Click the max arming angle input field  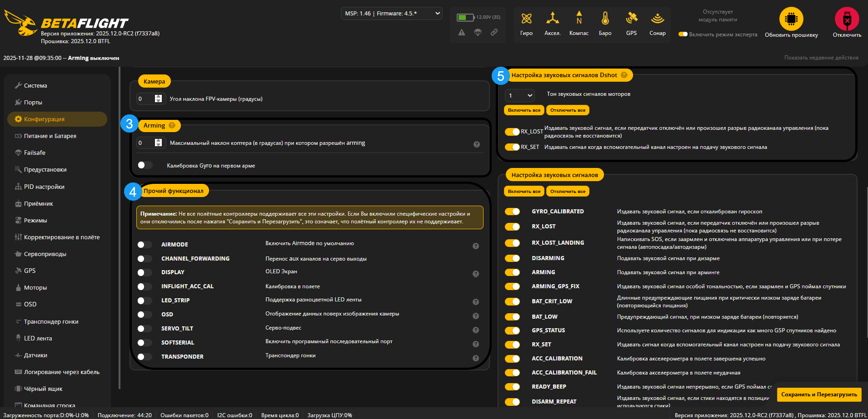[x=145, y=143]
